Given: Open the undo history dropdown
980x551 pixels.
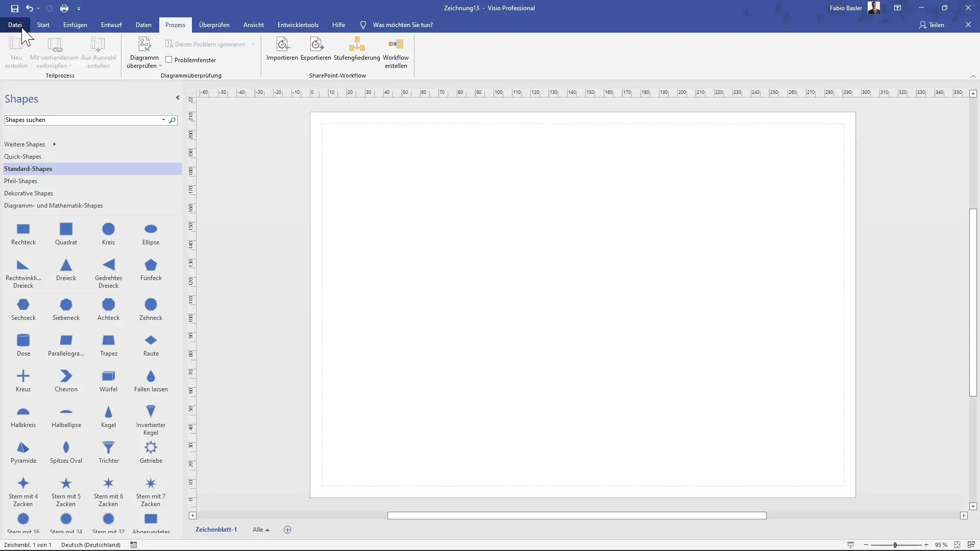Looking at the screenshot, I should (x=38, y=8).
